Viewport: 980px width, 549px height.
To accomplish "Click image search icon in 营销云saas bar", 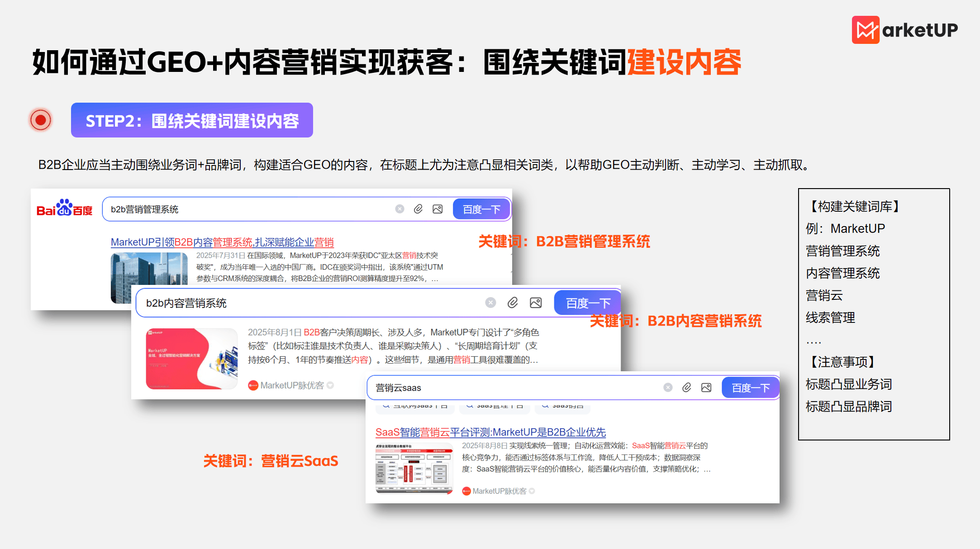I will (706, 388).
